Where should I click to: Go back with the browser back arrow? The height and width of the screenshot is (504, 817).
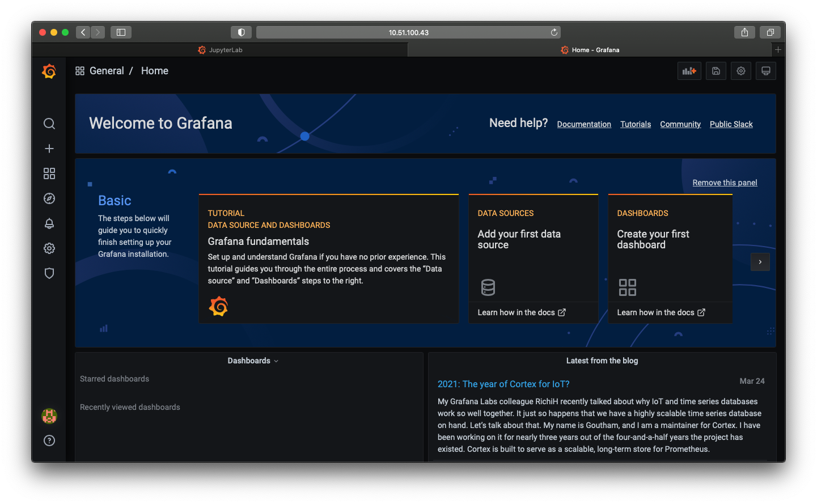[83, 32]
